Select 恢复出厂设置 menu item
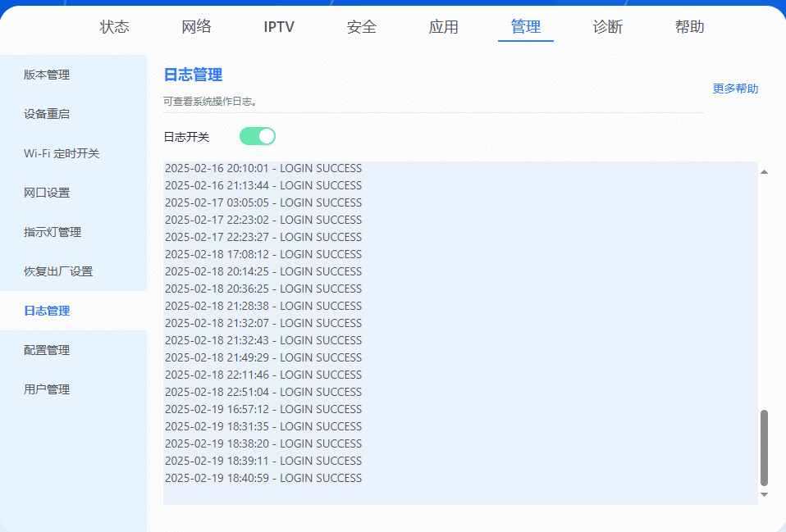This screenshot has height=532, width=786. [58, 271]
